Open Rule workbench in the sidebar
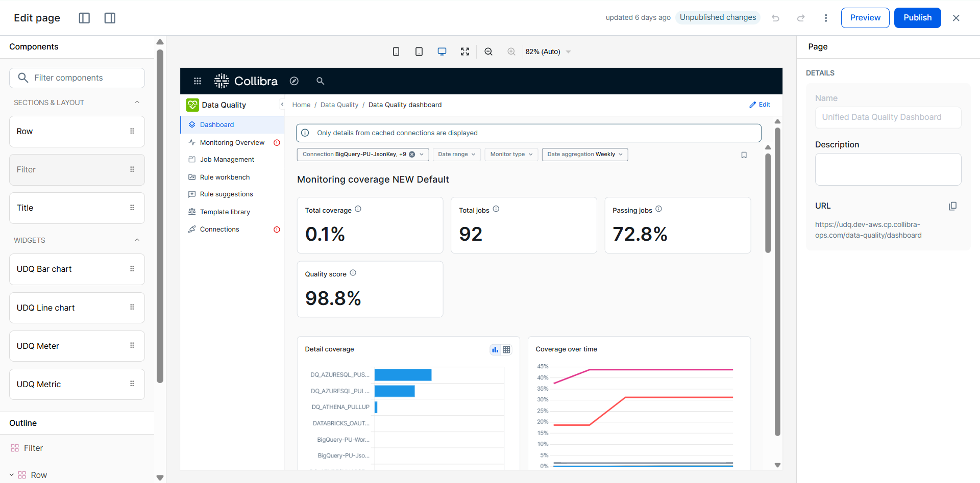The height and width of the screenshot is (483, 980). pyautogui.click(x=225, y=177)
